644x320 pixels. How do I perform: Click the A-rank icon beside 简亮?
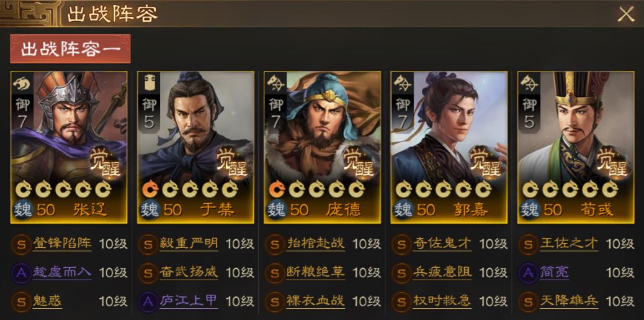coord(528,273)
